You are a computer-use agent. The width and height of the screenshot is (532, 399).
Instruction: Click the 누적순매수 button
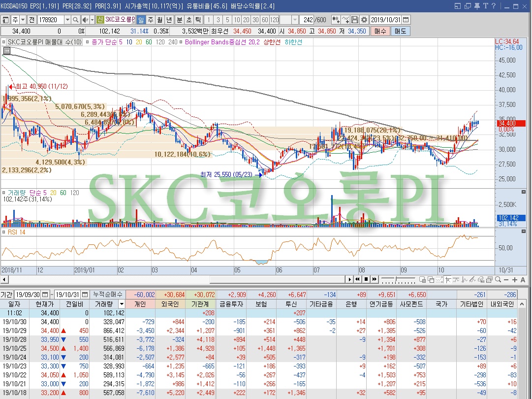107,295
